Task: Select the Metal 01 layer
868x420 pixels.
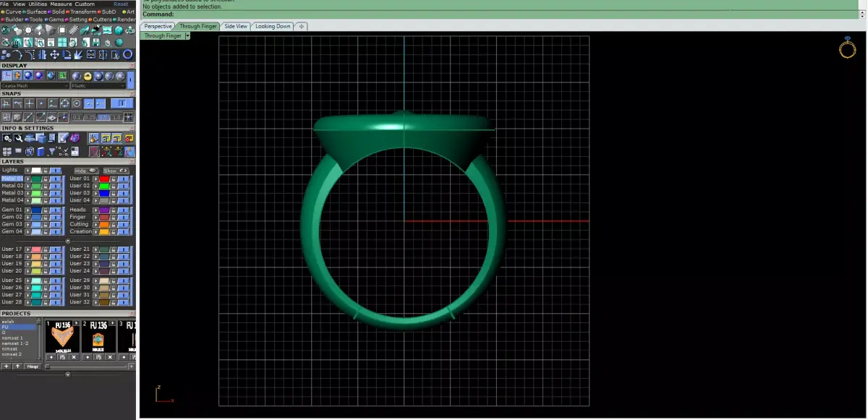Action: (12, 179)
